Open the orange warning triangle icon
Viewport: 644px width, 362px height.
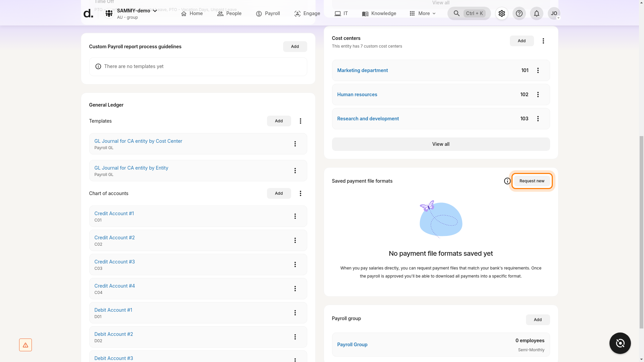tap(25, 345)
